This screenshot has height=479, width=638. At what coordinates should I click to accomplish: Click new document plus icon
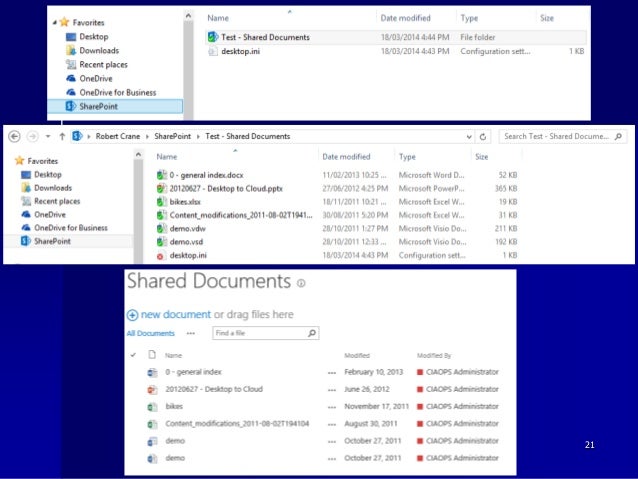[x=132, y=315]
